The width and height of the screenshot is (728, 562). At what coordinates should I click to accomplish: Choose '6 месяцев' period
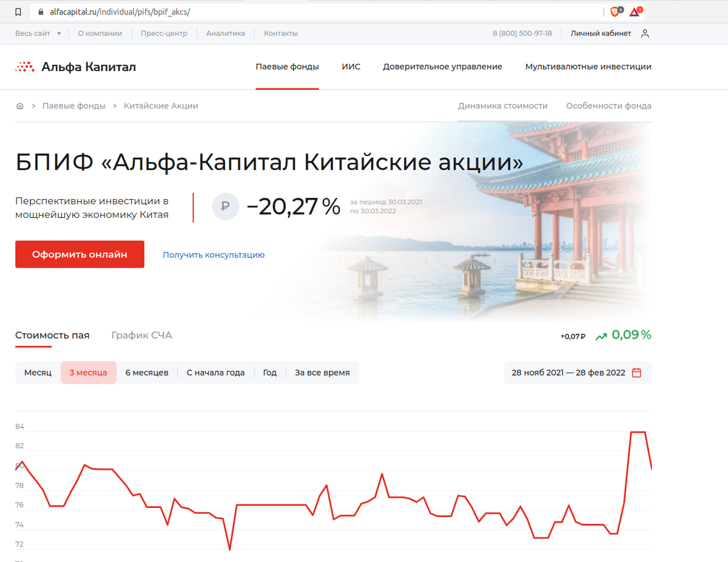(147, 373)
